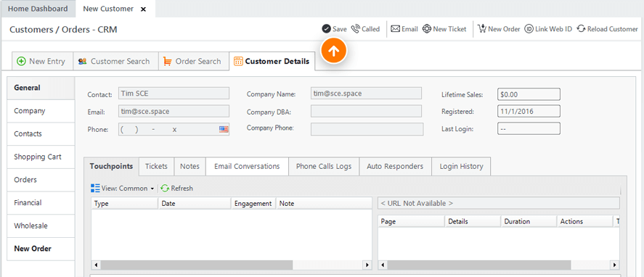Viewport: 644px width, 277px height.
Task: Click the Company DBA field
Action: click(366, 111)
